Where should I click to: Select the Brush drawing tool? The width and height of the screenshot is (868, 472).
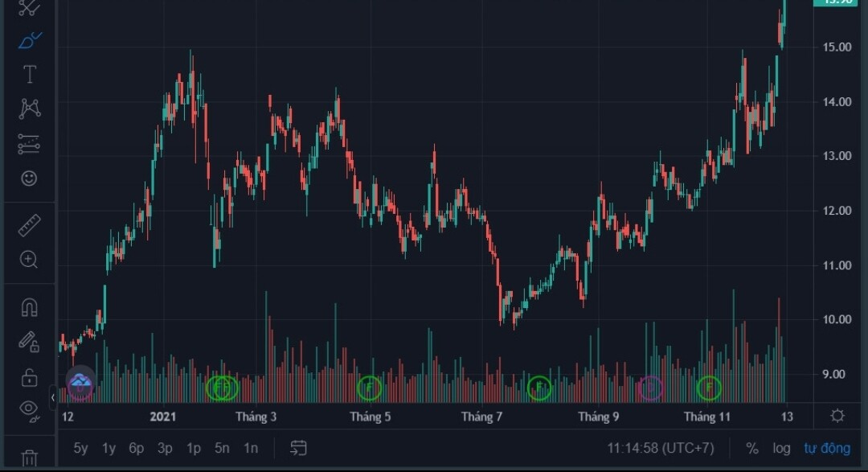point(30,39)
